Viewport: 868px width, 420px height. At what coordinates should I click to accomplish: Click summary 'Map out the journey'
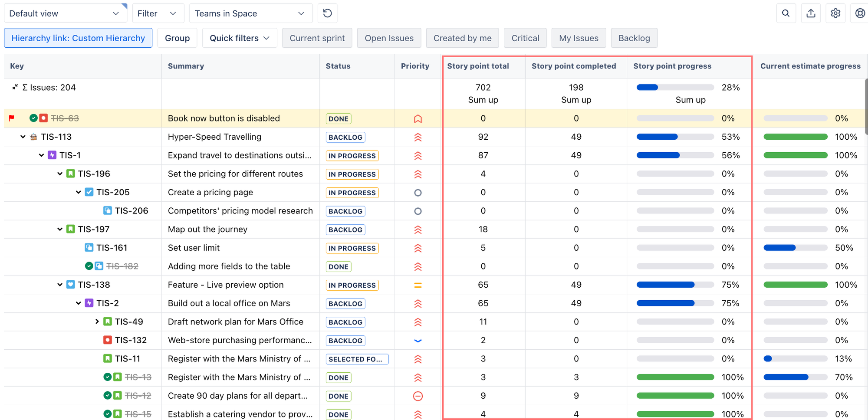pyautogui.click(x=207, y=229)
